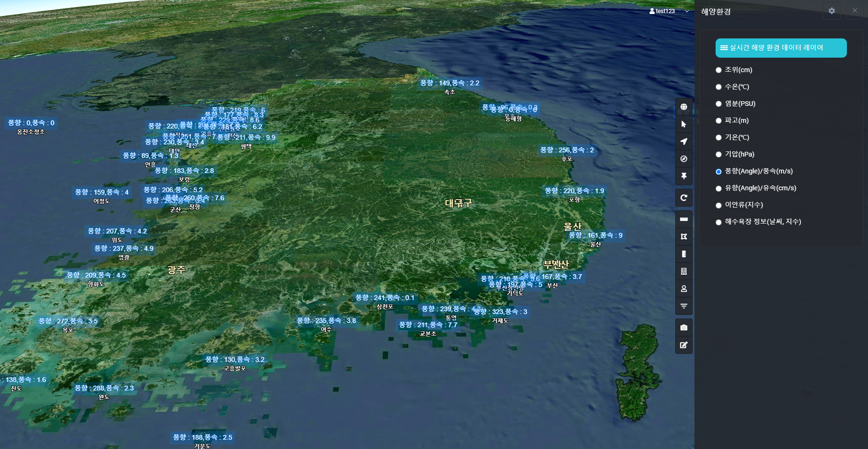Select the 조위(cm) radio option
Viewport: 868px width, 449px height.
pos(718,70)
